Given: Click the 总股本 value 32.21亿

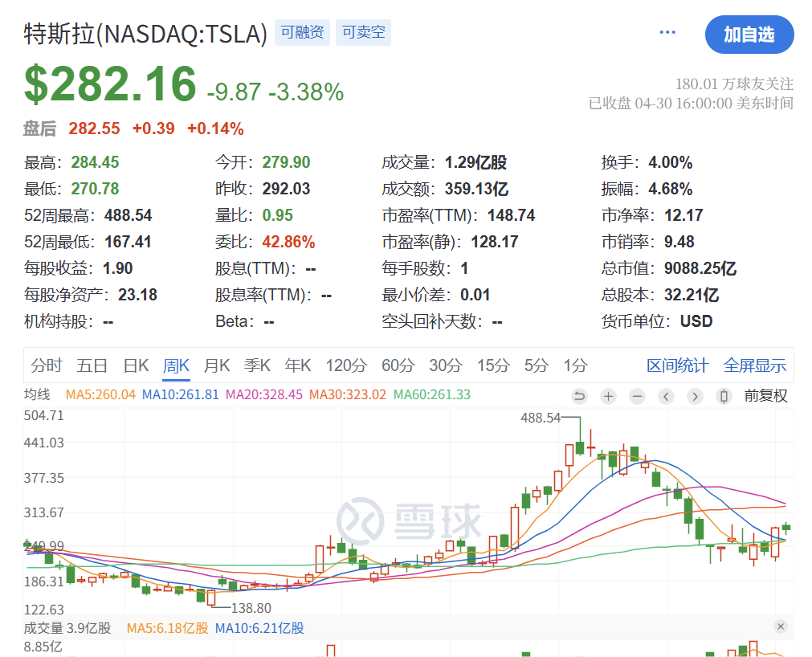Looking at the screenshot, I should (x=692, y=295).
